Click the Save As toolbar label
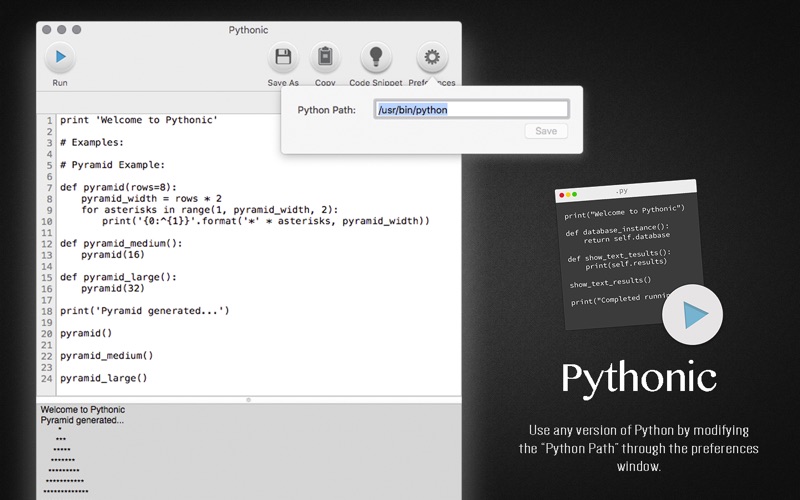 click(x=283, y=83)
